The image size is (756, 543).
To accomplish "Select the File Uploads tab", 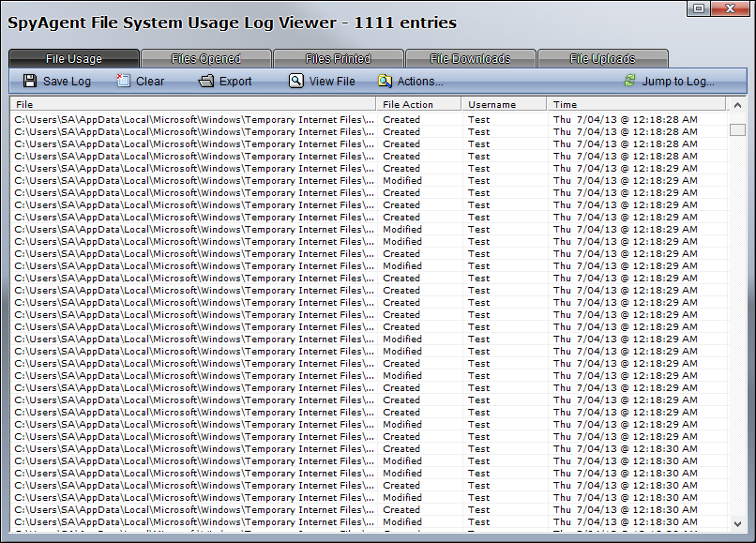I will [602, 59].
